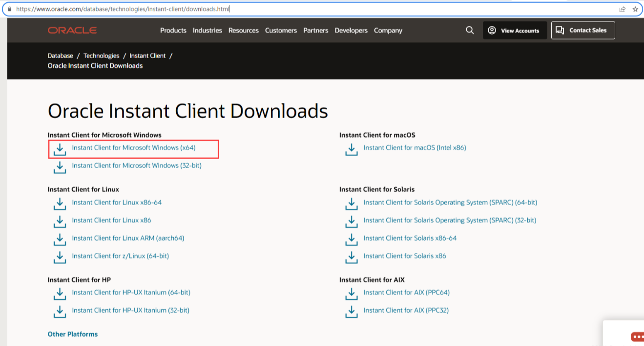Click download icon beside AIX (PPC32)
Image resolution: width=644 pixels, height=346 pixels.
pyautogui.click(x=351, y=312)
